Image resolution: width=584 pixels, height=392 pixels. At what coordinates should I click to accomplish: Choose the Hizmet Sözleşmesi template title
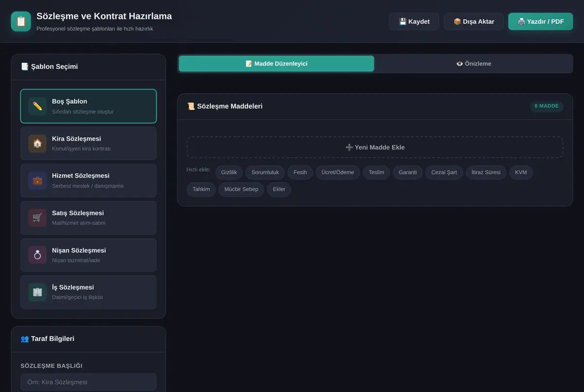click(81, 176)
